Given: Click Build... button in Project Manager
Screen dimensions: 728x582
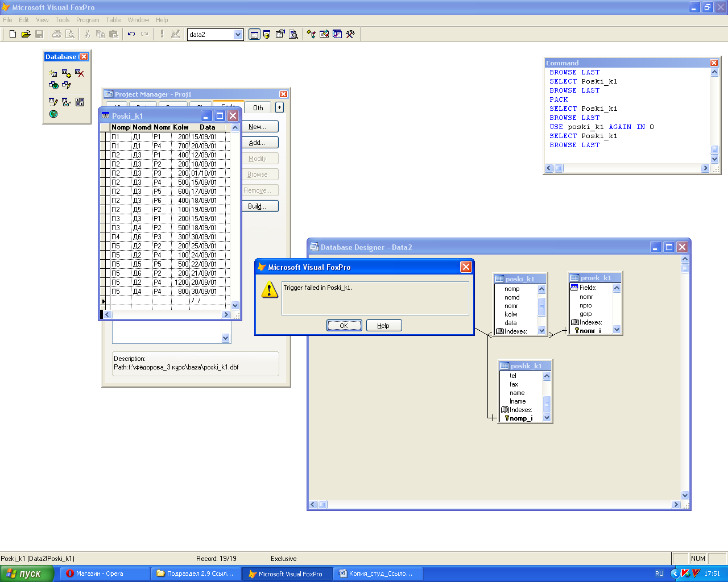Looking at the screenshot, I should [x=260, y=206].
